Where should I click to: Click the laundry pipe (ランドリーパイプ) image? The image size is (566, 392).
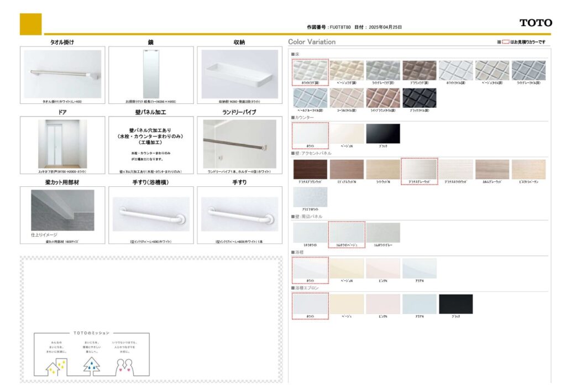[x=239, y=144]
